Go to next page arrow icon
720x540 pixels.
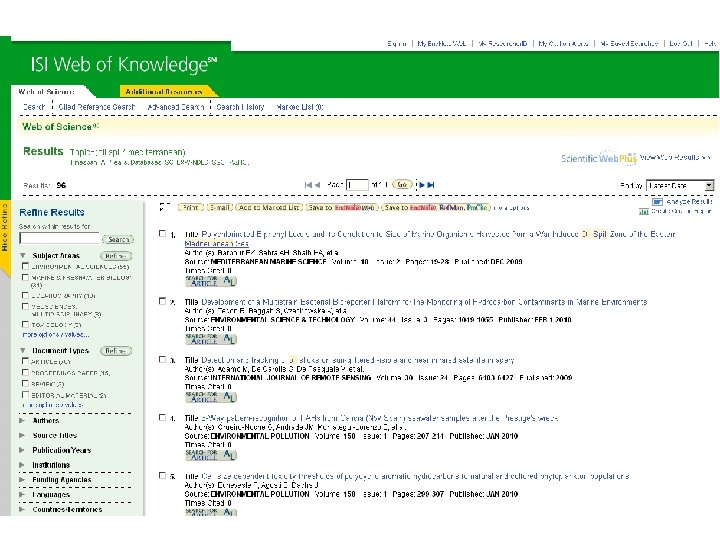(422, 185)
